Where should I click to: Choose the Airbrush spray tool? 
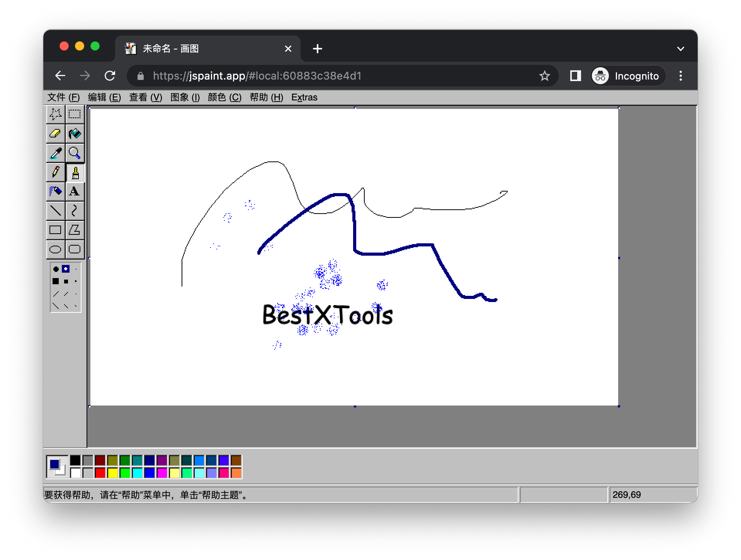pyautogui.click(x=56, y=192)
